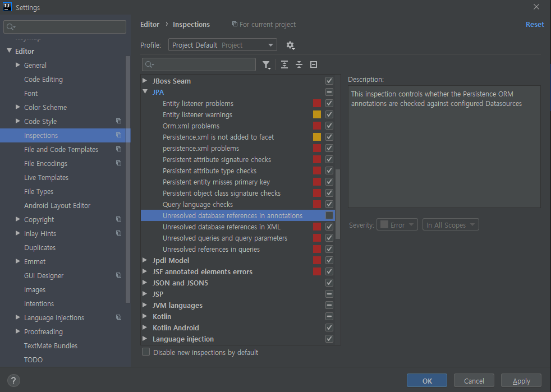Open TextMate Bundles settings
Image resolution: width=551 pixels, height=392 pixels.
(x=50, y=345)
